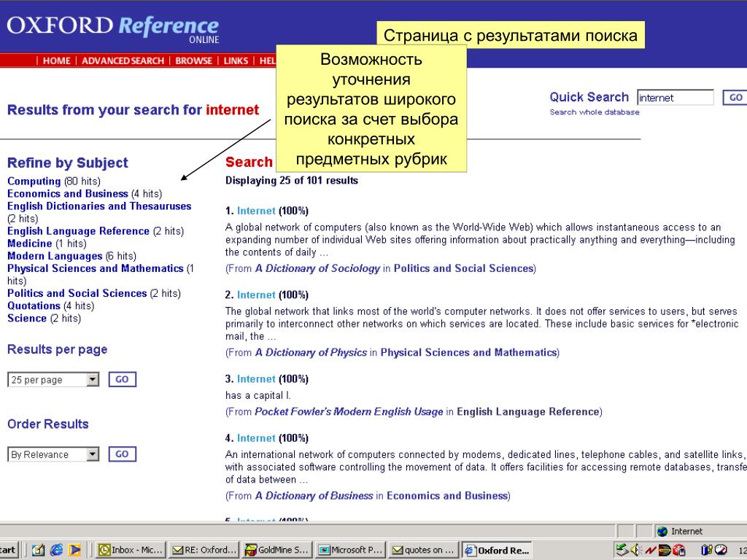Open the 'quotes on' email taskbar button
Screen dimensions: 747x560
pyautogui.click(x=424, y=550)
